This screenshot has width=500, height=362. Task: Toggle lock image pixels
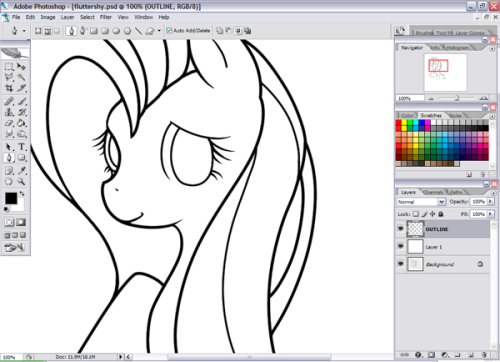tap(424, 214)
